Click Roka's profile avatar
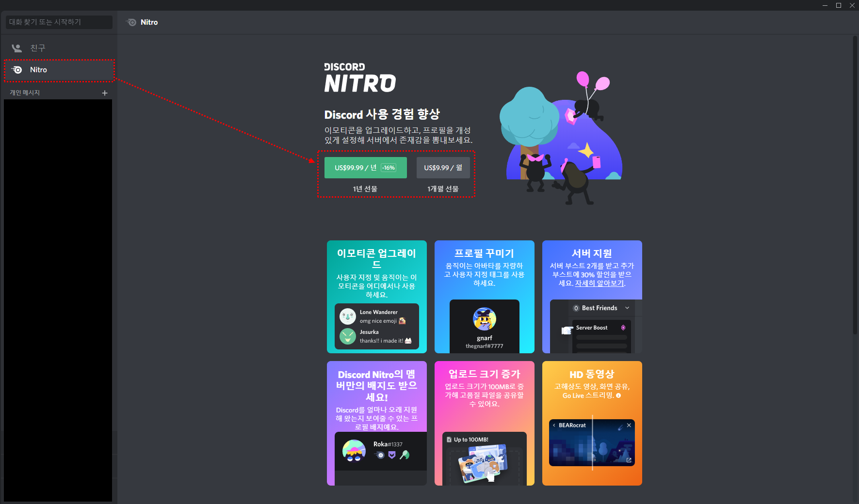This screenshot has width=859, height=504. (354, 451)
